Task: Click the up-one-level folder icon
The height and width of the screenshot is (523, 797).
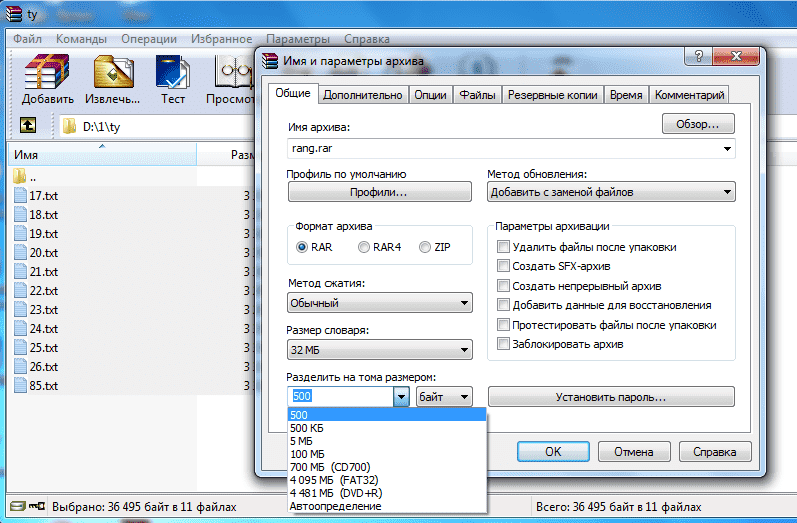Action: 27,126
